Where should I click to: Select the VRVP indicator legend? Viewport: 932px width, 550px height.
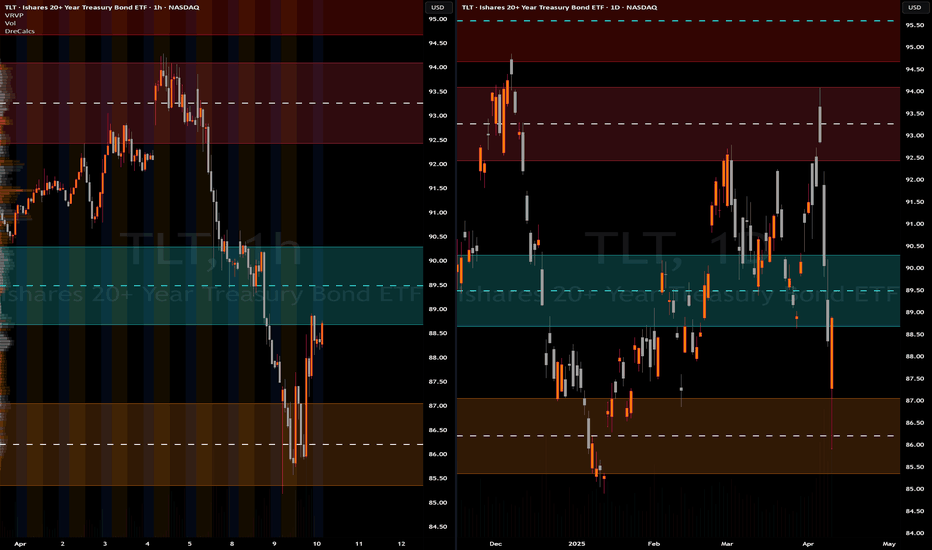coord(14,15)
